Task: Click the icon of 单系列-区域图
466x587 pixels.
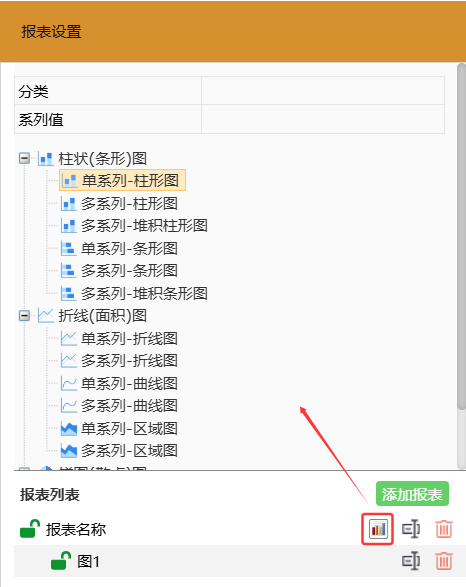Action: point(69,429)
